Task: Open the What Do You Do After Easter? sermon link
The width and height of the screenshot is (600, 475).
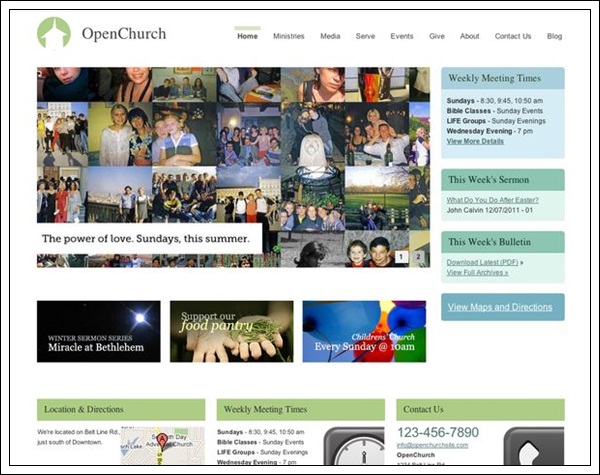Action: pyautogui.click(x=492, y=200)
